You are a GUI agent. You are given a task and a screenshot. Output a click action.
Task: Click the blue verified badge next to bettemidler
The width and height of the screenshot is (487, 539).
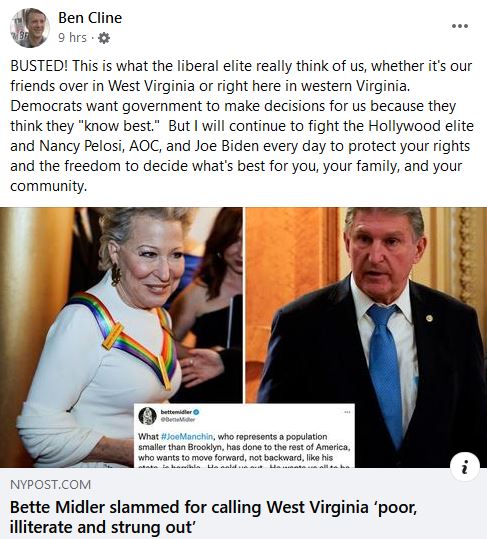[x=197, y=412]
